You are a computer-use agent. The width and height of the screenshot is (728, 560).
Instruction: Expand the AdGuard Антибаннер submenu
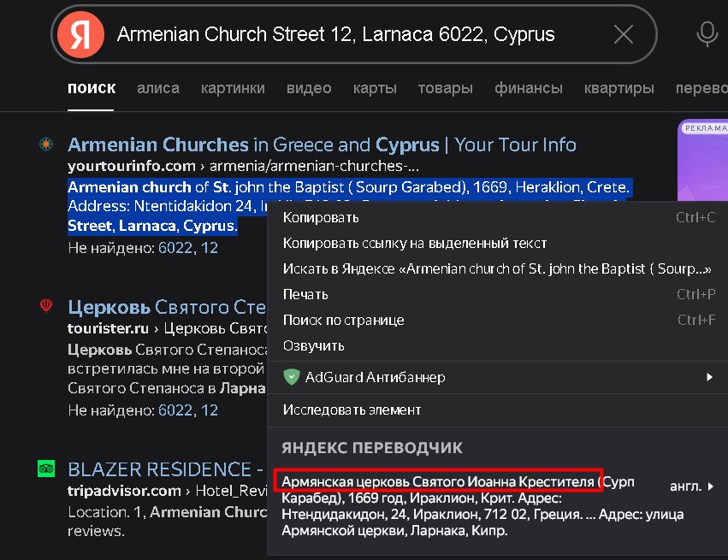pos(708,377)
